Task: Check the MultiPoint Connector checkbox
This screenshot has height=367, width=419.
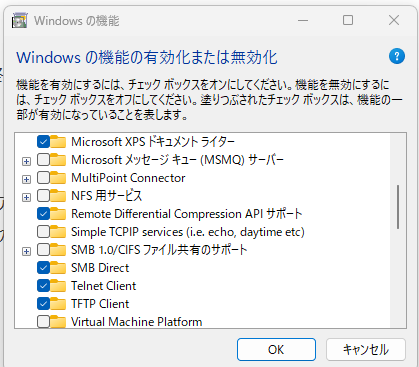Action: click(43, 178)
